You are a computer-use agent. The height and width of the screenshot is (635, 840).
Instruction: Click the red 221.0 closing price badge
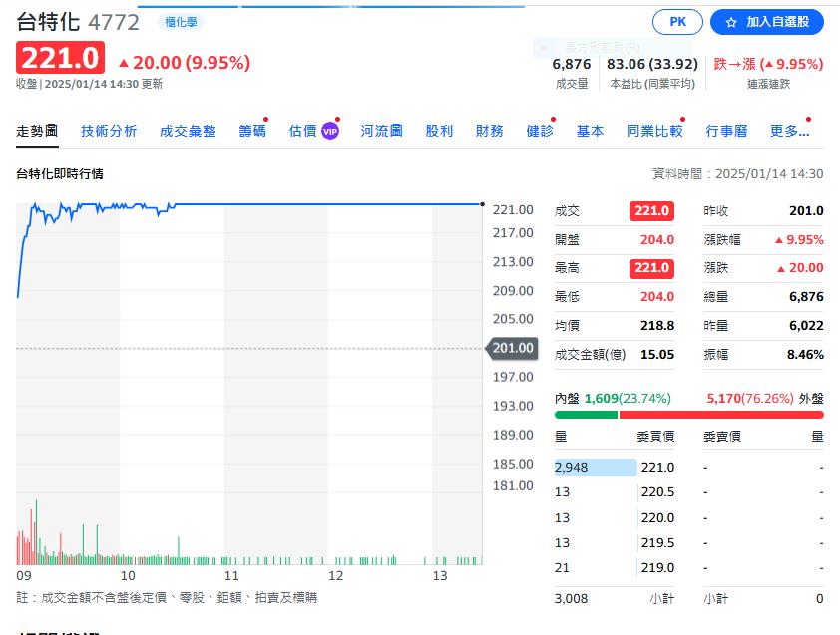60,57
